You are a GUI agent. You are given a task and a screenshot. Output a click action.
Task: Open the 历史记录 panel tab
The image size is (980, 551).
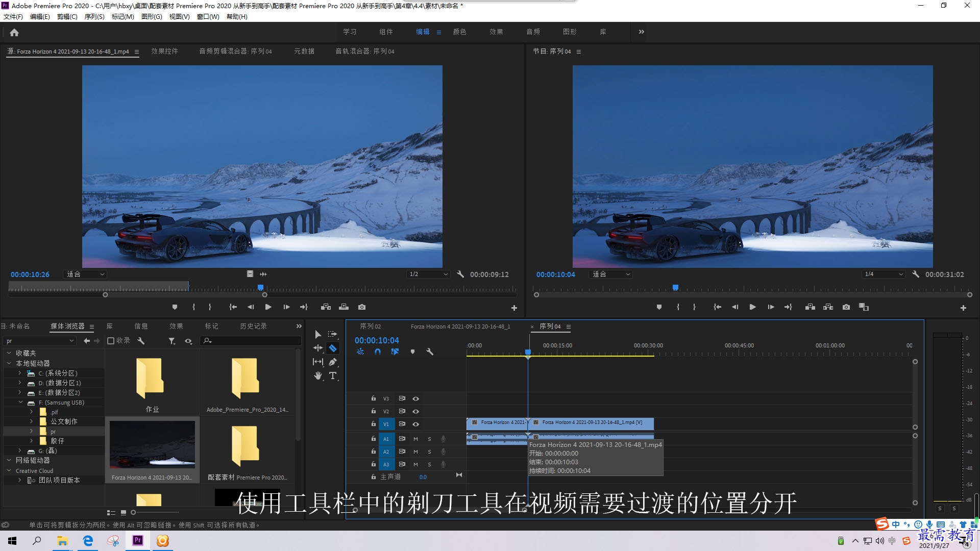coord(253,326)
